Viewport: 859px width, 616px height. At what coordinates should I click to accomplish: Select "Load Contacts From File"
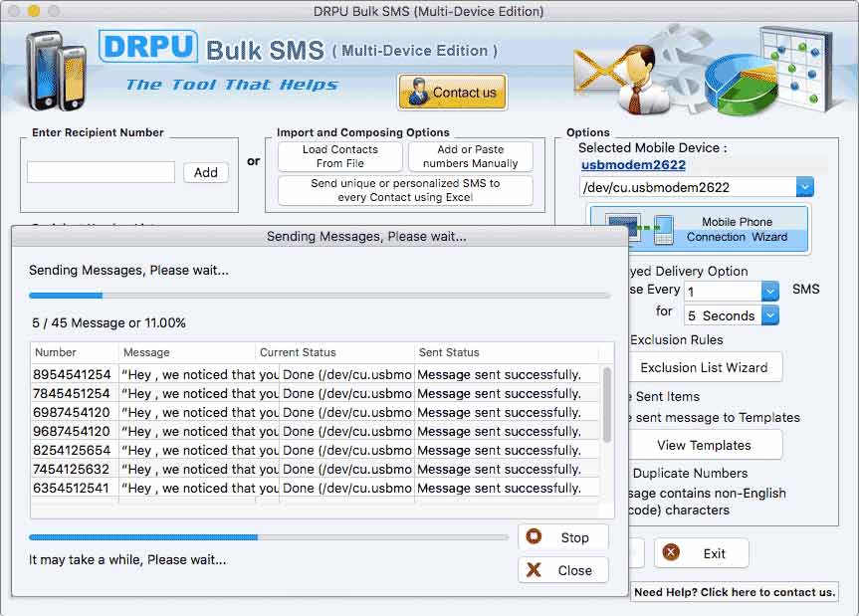pos(338,156)
